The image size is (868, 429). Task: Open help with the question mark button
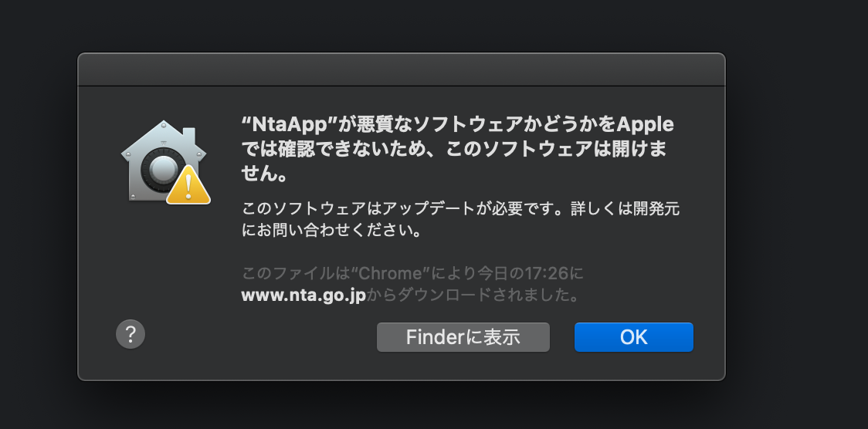(131, 334)
